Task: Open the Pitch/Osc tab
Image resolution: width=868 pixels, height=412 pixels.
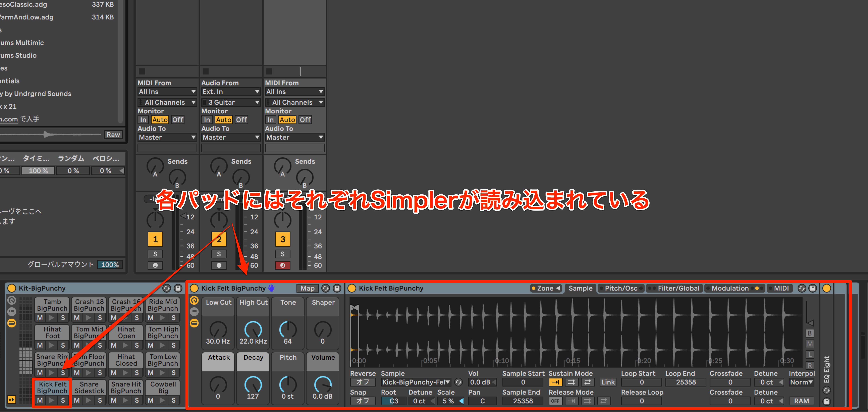Action: 621,288
